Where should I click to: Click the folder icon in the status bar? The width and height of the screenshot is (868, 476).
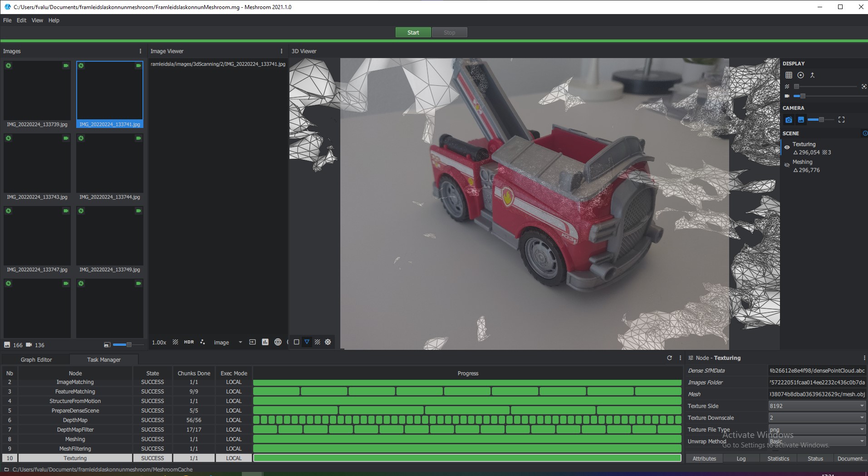coord(6,470)
